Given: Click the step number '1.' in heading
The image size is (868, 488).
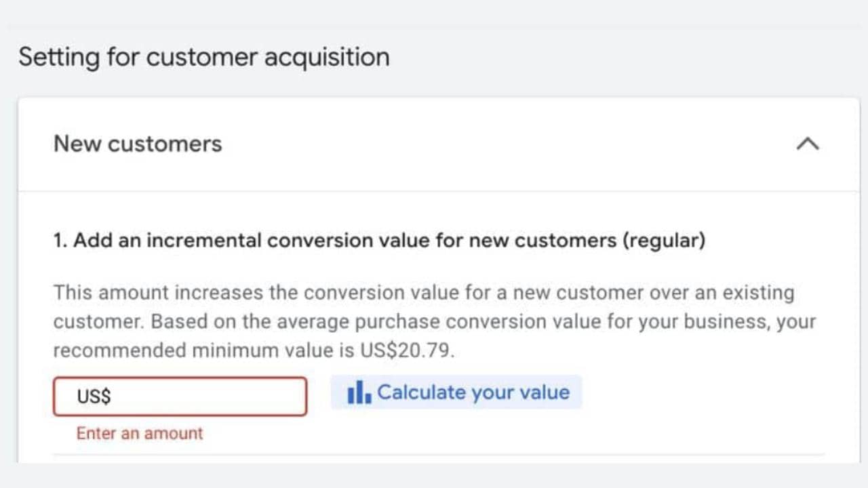Looking at the screenshot, I should (x=60, y=241).
